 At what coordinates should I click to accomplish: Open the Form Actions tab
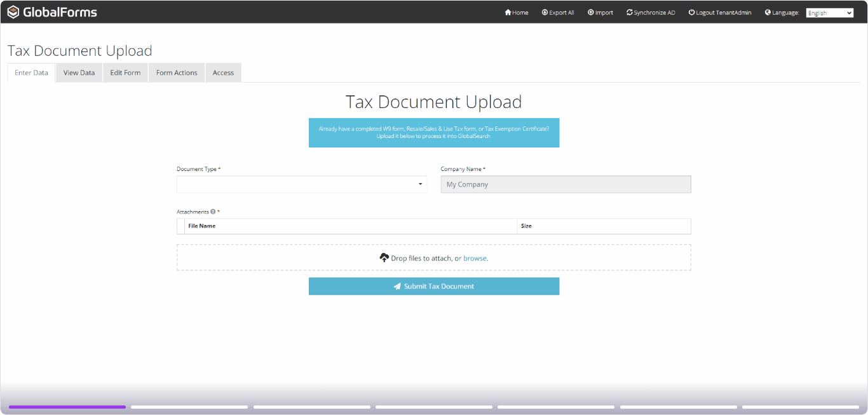176,72
